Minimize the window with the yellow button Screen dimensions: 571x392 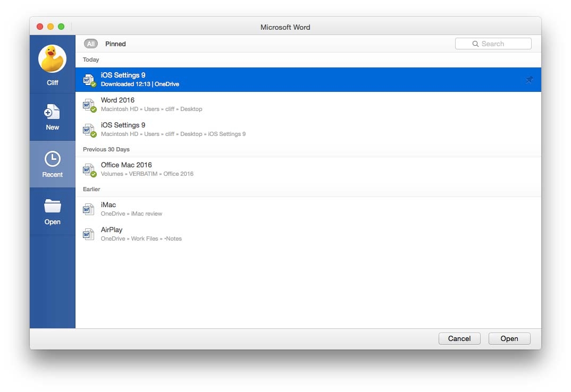pos(51,27)
